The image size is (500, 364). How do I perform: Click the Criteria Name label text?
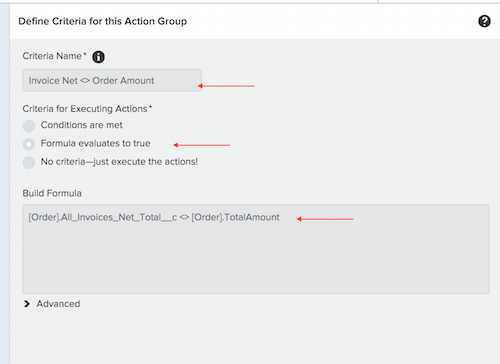[x=52, y=56]
